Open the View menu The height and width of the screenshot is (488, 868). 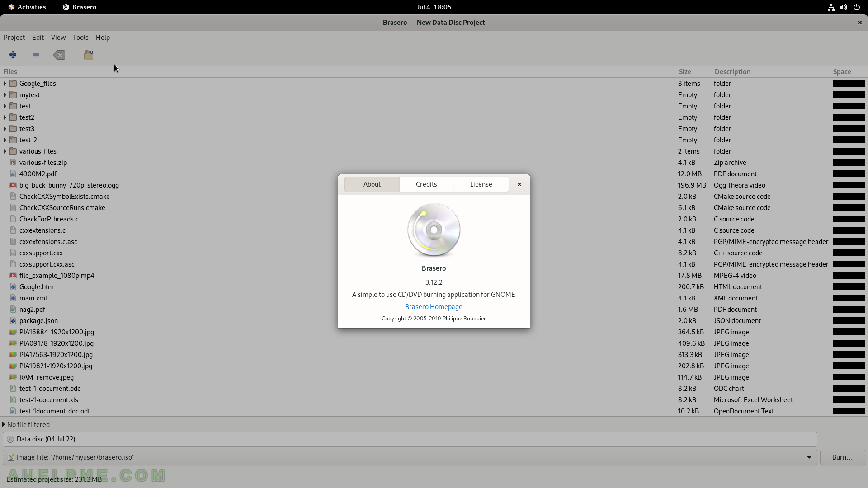[x=58, y=37]
